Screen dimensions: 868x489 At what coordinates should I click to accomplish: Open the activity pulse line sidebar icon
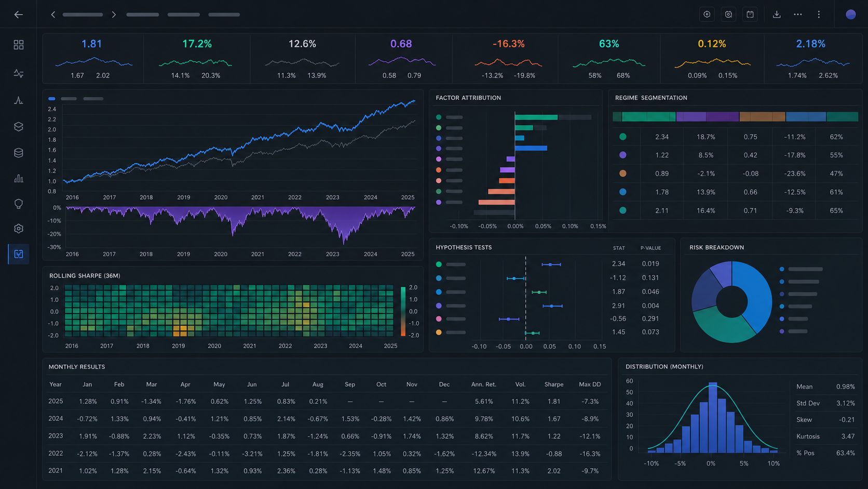pos(19,73)
